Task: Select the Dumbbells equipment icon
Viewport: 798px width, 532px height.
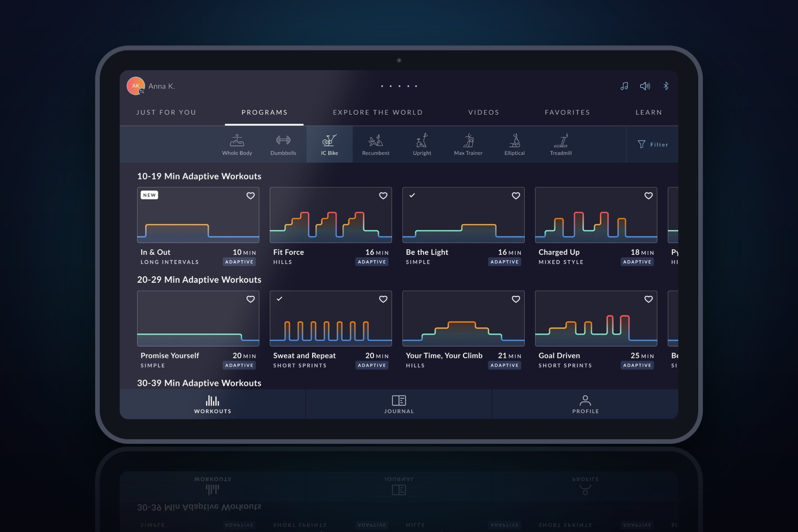Action: (x=283, y=145)
